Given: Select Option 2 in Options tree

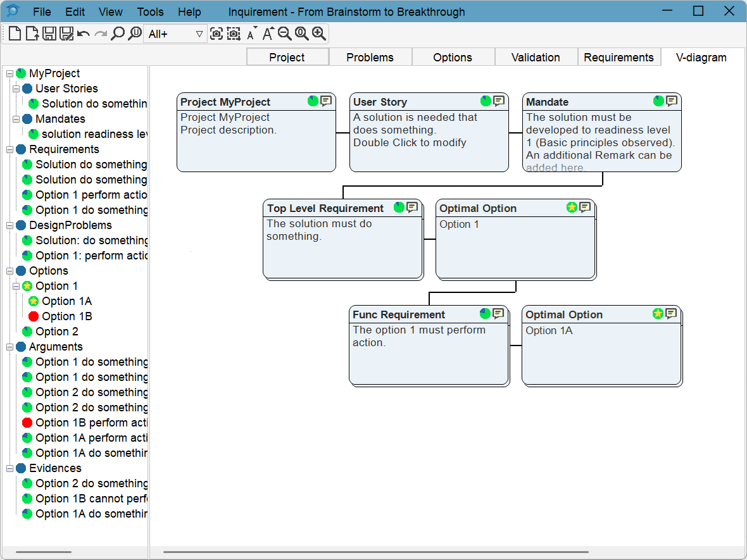Looking at the screenshot, I should point(57,332).
